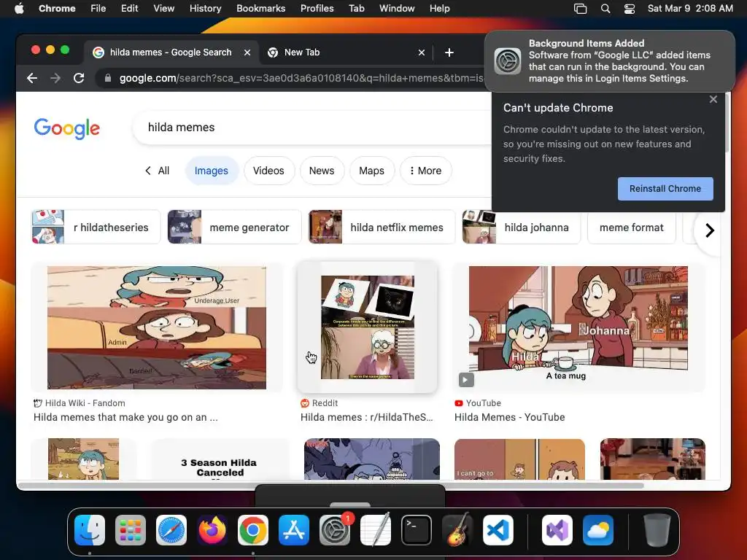Open the Hilda Wiki Fandom meme thumbnail
Screen dimensions: 747x560
click(157, 327)
